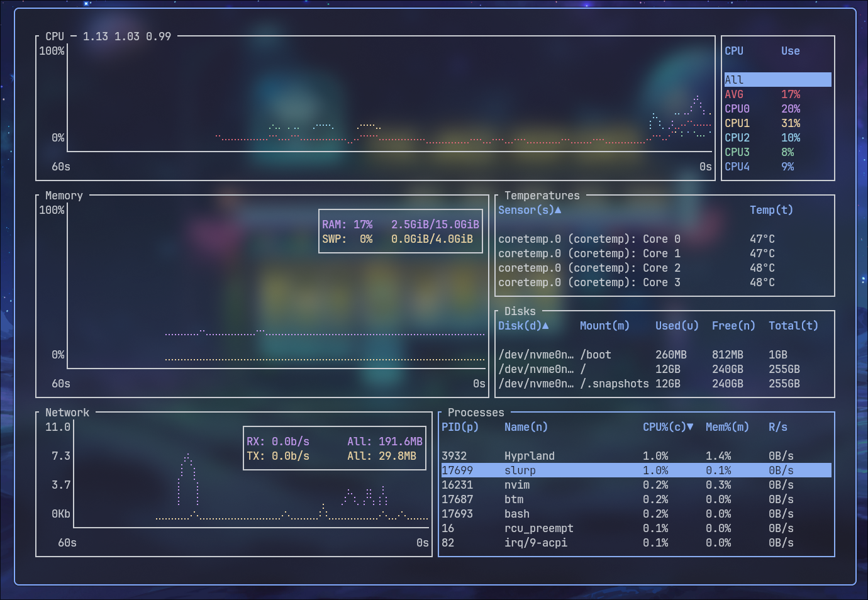Sort disks by Mount(m) column
Image resolution: width=868 pixels, height=600 pixels.
pos(604,326)
